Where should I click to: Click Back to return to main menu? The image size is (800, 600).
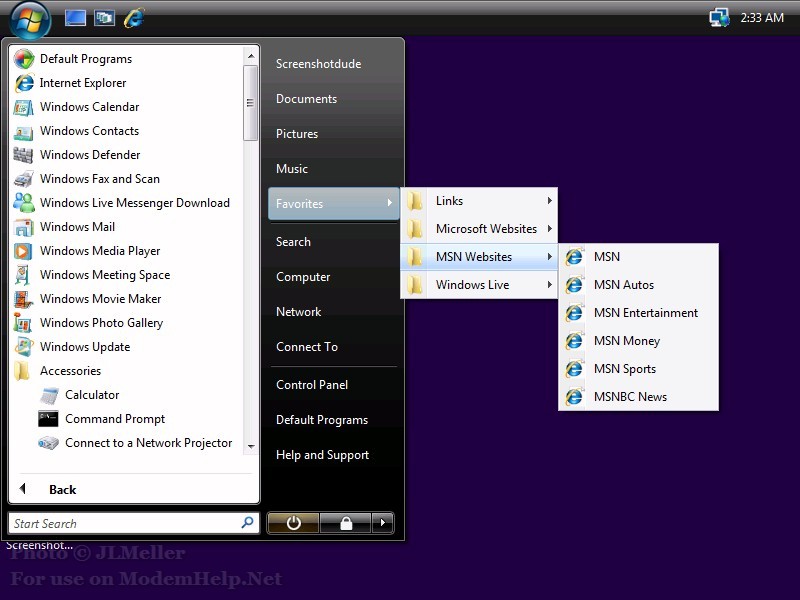coord(62,490)
